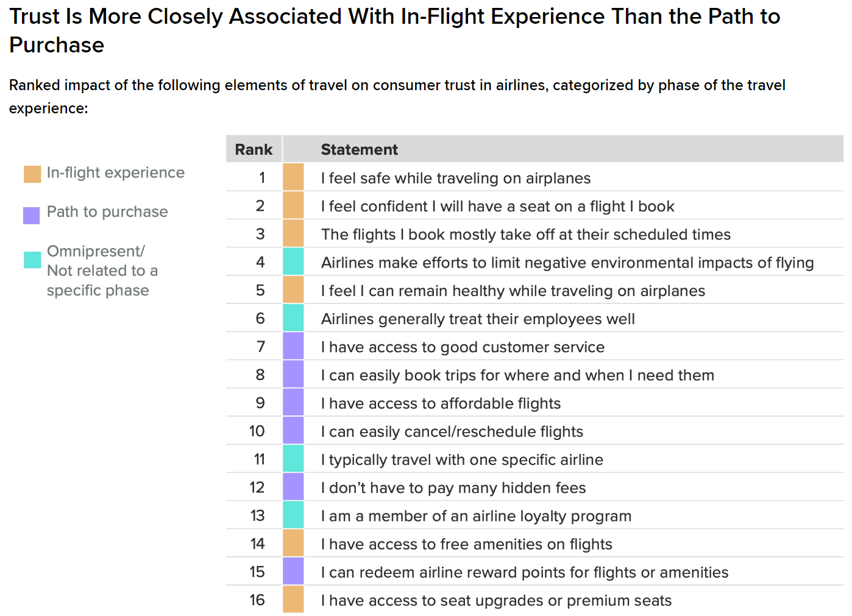Click the airline loyalty program statement
The height and width of the screenshot is (616, 852).
click(475, 516)
